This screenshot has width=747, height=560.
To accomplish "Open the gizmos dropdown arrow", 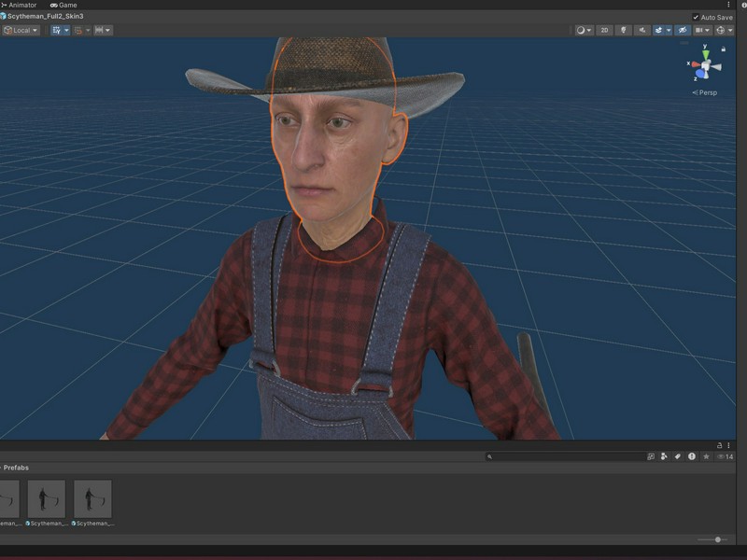I will point(730,30).
